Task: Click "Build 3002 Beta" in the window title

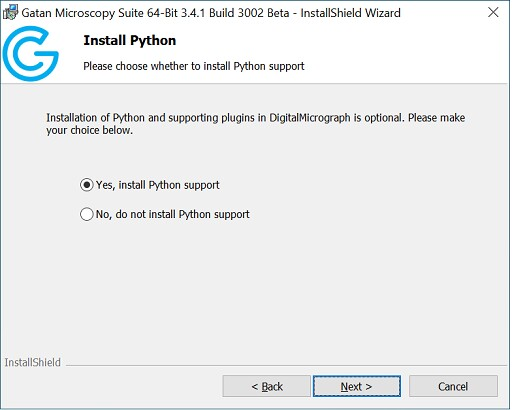Action: (249, 13)
